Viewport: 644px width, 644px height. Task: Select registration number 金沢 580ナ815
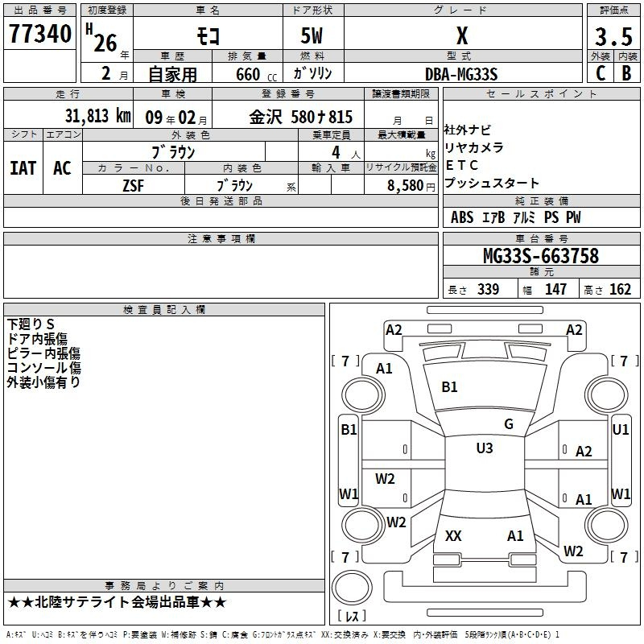click(300, 117)
